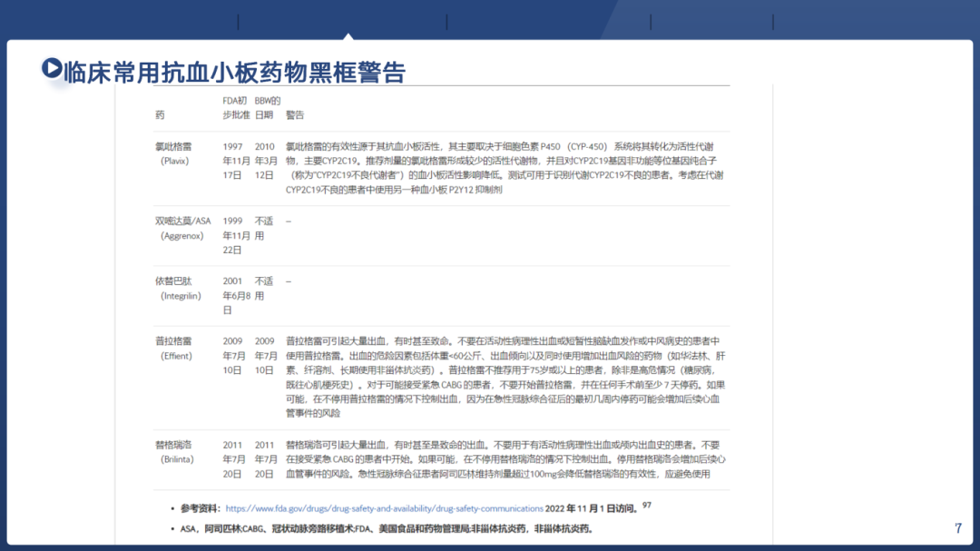This screenshot has width=980, height=551.
Task: Click 不适用 in the Aggrenox row
Action: pos(264,228)
